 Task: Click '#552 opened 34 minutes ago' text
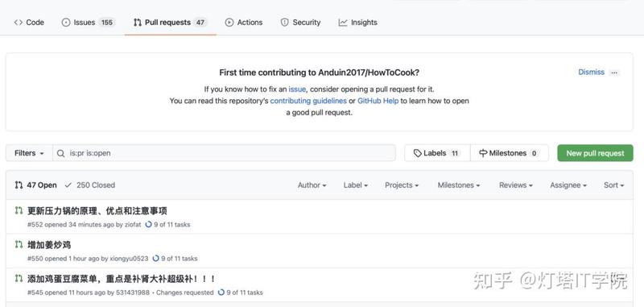tap(71, 225)
